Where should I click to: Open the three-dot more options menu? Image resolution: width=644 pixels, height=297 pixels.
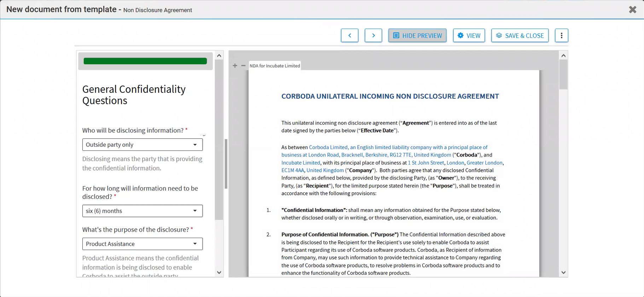(561, 35)
